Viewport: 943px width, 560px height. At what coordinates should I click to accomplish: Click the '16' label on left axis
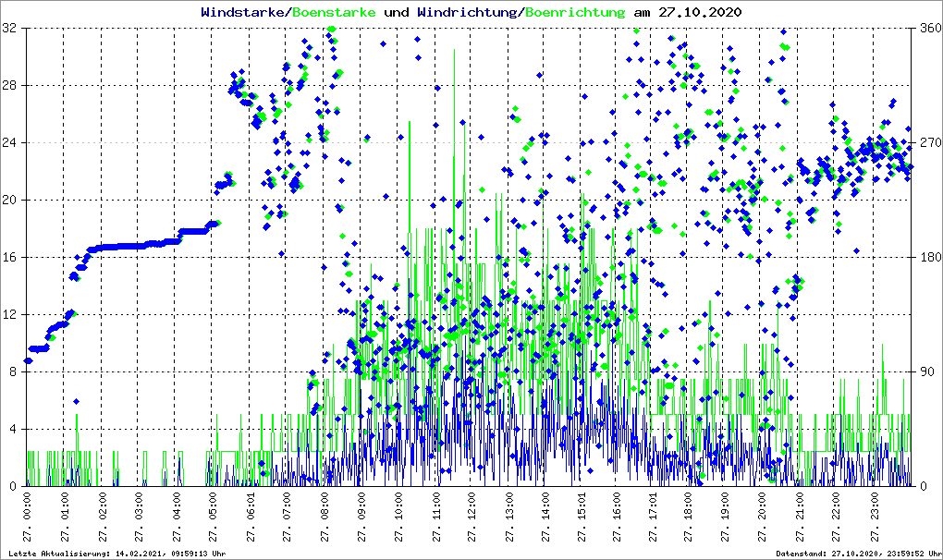[9, 257]
